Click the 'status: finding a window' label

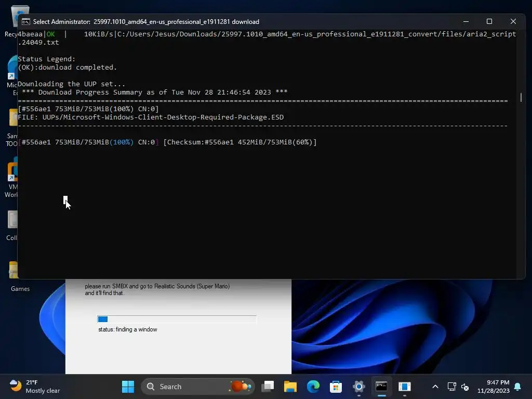point(128,329)
